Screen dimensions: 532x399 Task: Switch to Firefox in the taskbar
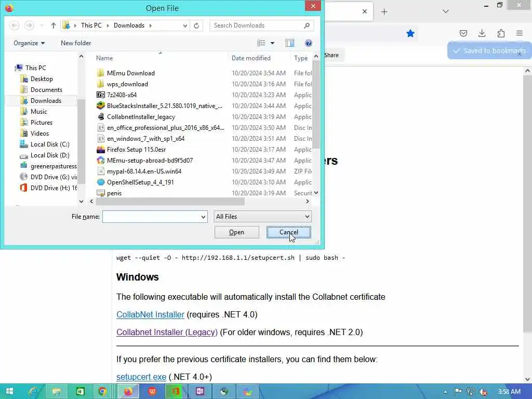(128, 391)
